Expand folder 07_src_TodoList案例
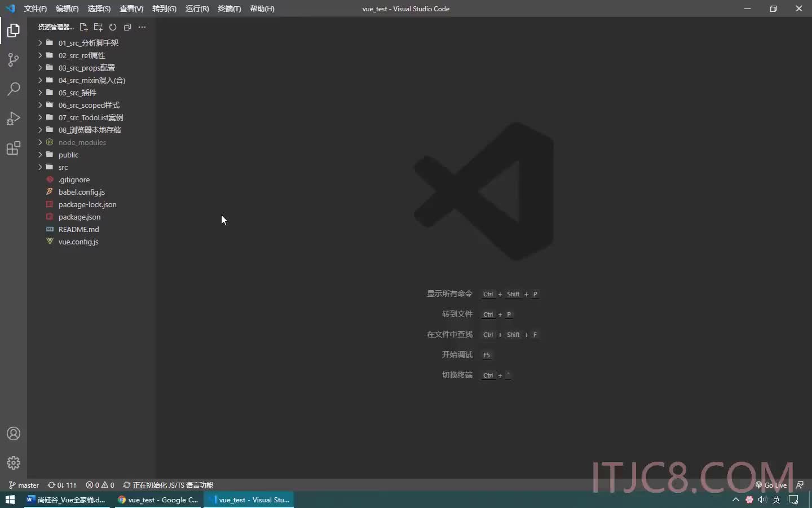Screen dimensions: 812x508 [91, 117]
